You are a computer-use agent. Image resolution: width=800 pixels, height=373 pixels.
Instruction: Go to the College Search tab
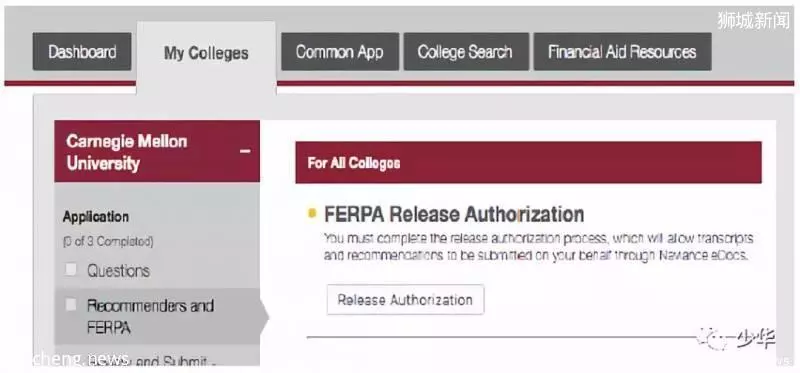point(466,52)
